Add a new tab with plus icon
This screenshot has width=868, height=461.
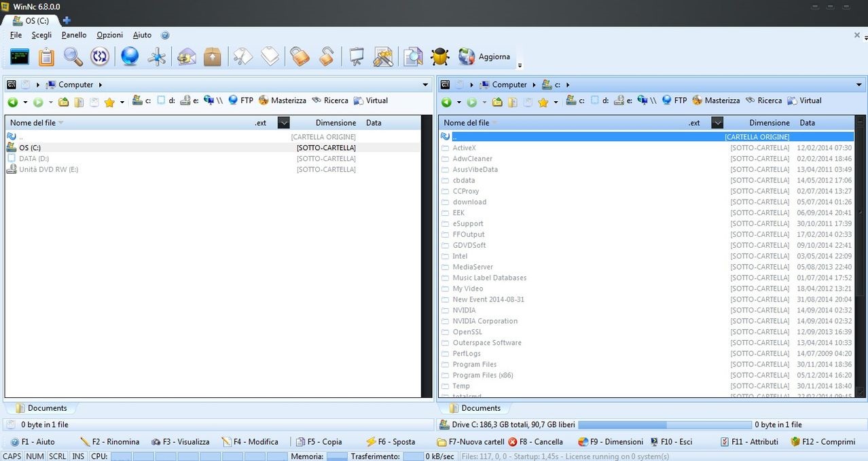(x=67, y=20)
